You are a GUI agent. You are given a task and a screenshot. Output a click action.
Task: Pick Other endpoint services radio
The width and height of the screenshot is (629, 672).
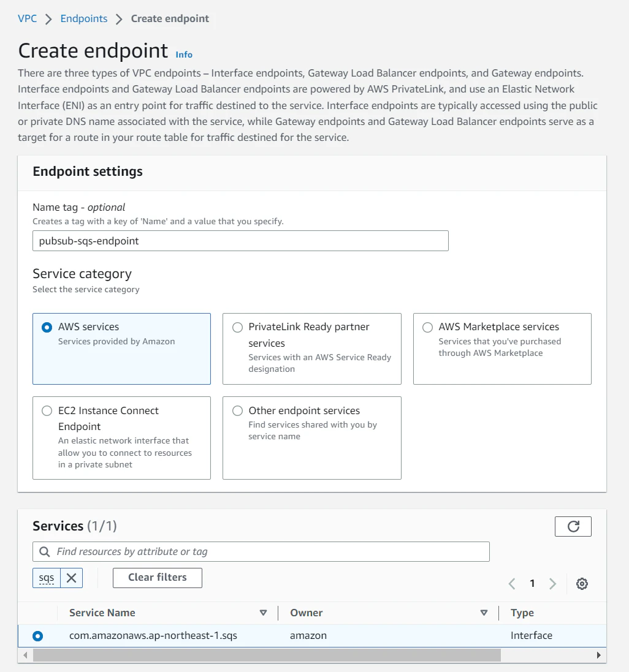[x=237, y=410]
